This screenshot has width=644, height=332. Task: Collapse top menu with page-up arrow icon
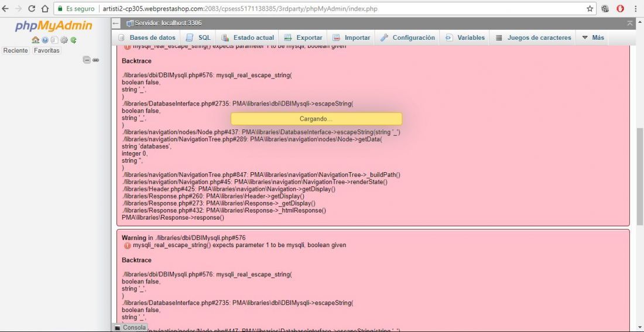pos(630,23)
